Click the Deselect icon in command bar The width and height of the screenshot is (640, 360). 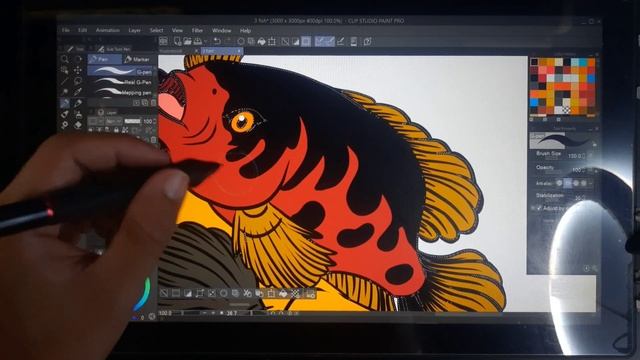click(285, 41)
